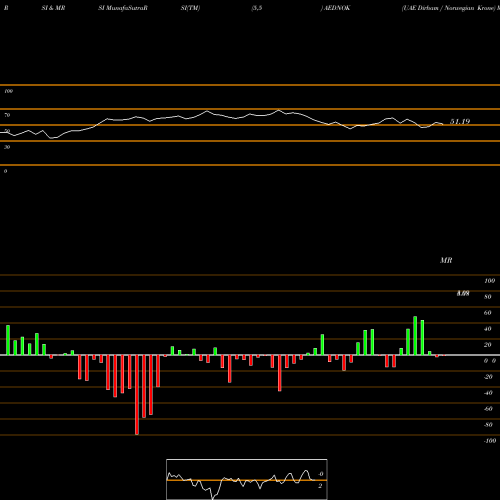Click the tallest red bar in MR histogram

tap(137, 395)
